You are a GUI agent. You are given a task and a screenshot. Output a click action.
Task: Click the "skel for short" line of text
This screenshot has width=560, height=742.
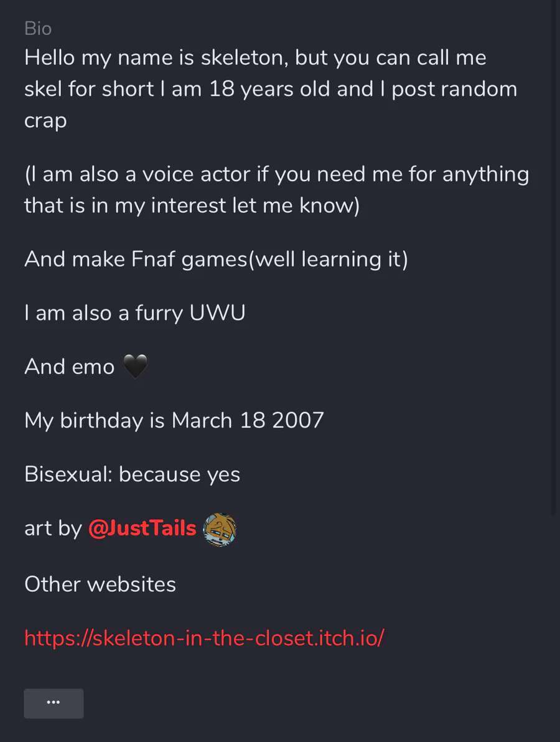[x=271, y=89]
